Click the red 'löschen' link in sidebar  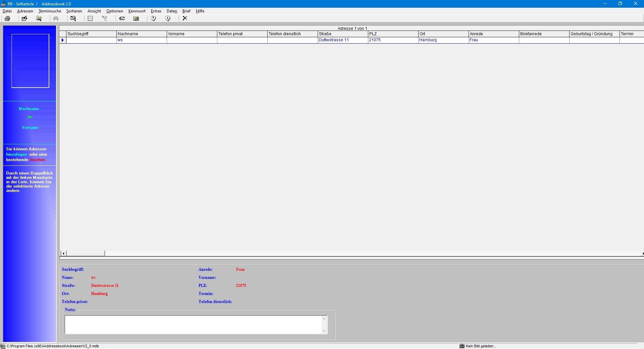[38, 160]
